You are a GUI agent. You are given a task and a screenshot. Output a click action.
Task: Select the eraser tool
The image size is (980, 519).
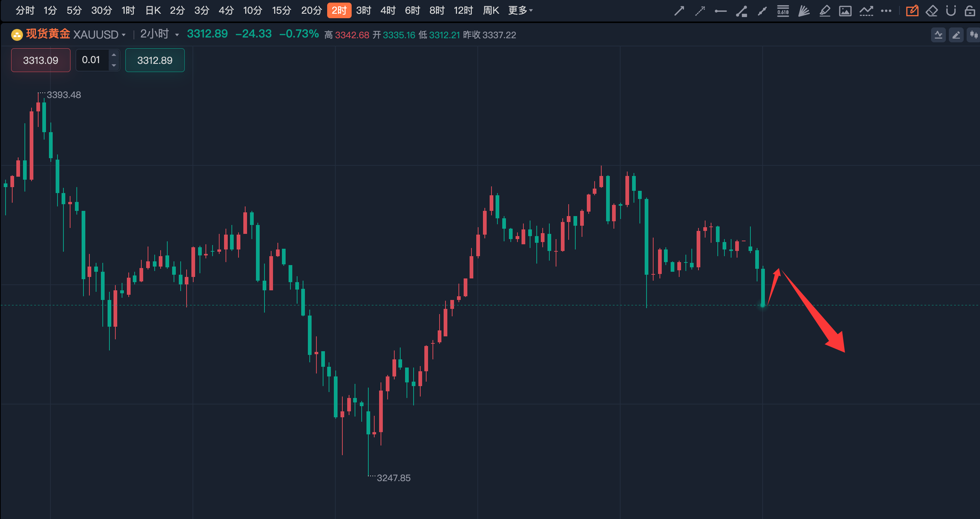tap(931, 11)
